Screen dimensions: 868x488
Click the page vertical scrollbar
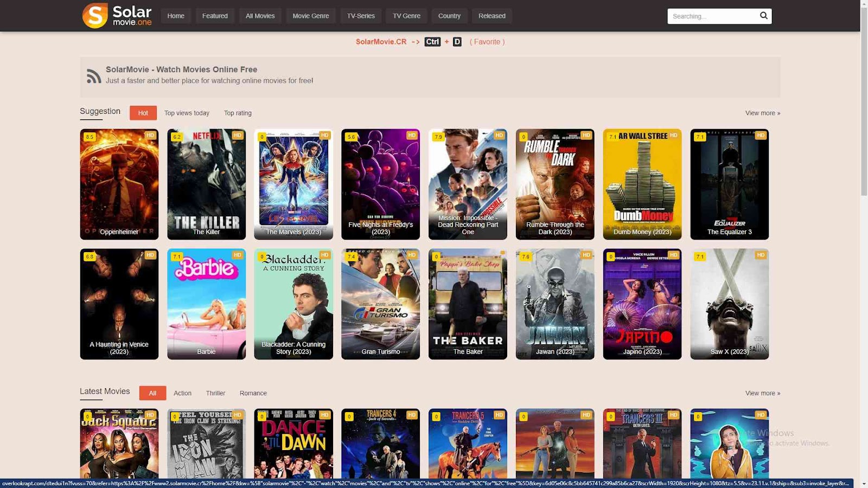(864, 108)
